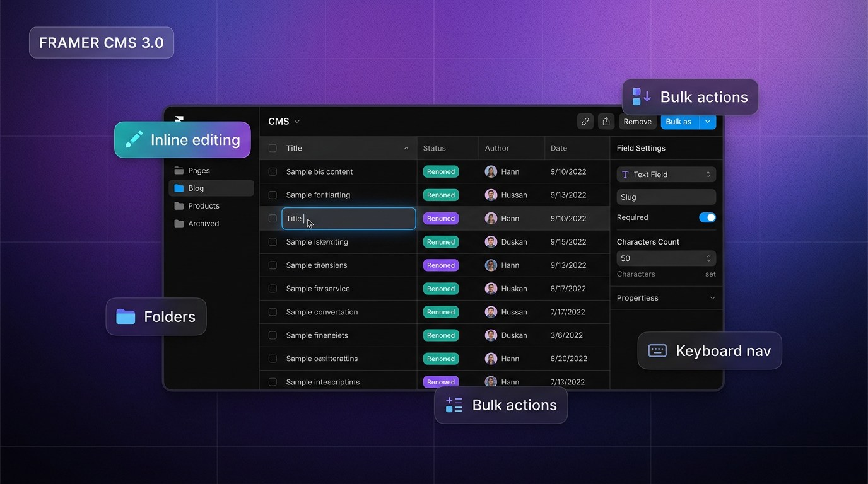Click the Folders feature badge
Image resolution: width=868 pixels, height=484 pixels.
pos(156,316)
